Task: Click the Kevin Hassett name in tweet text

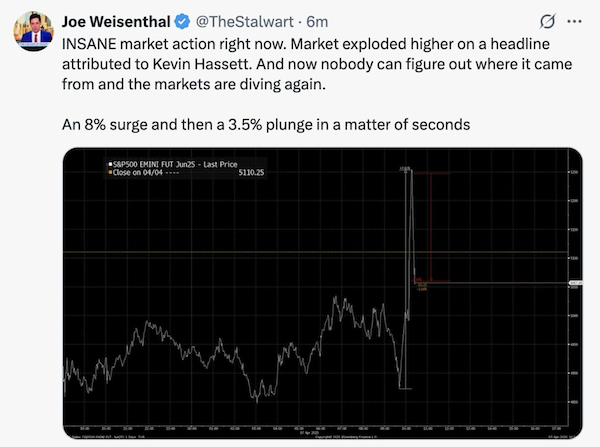Action: (x=201, y=64)
